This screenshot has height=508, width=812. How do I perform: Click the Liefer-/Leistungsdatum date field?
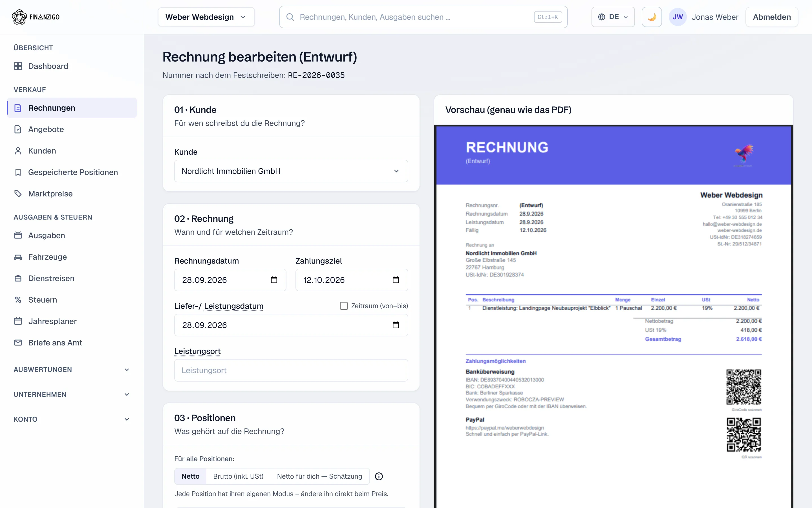(x=291, y=325)
